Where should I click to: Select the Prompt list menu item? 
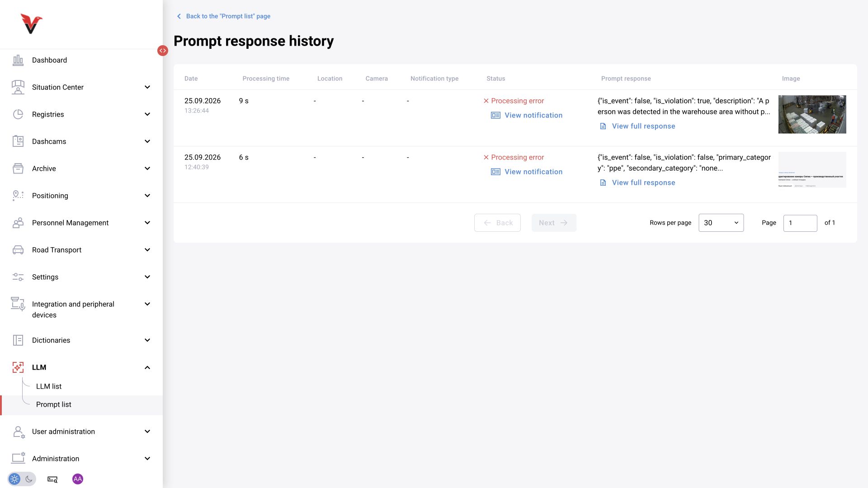coord(54,404)
